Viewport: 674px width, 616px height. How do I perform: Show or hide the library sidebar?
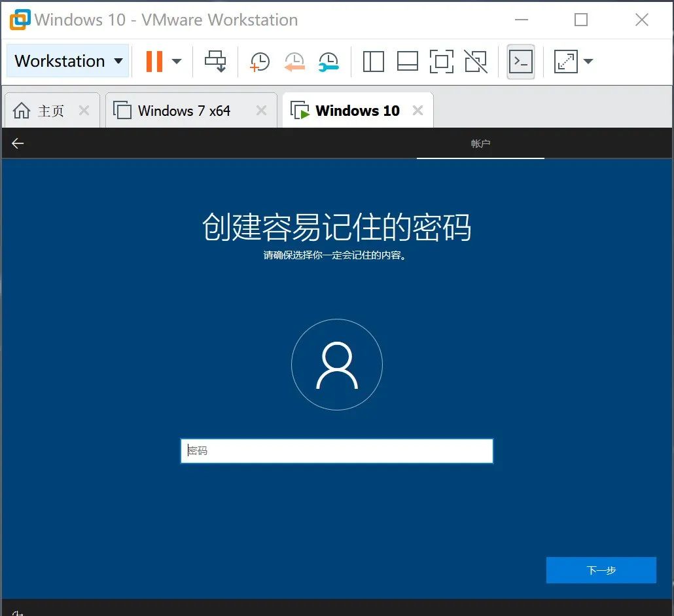click(373, 61)
